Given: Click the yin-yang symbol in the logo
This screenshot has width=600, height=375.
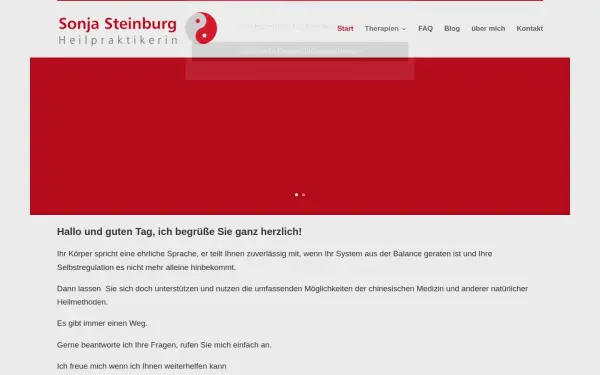Looking at the screenshot, I should pyautogui.click(x=201, y=28).
